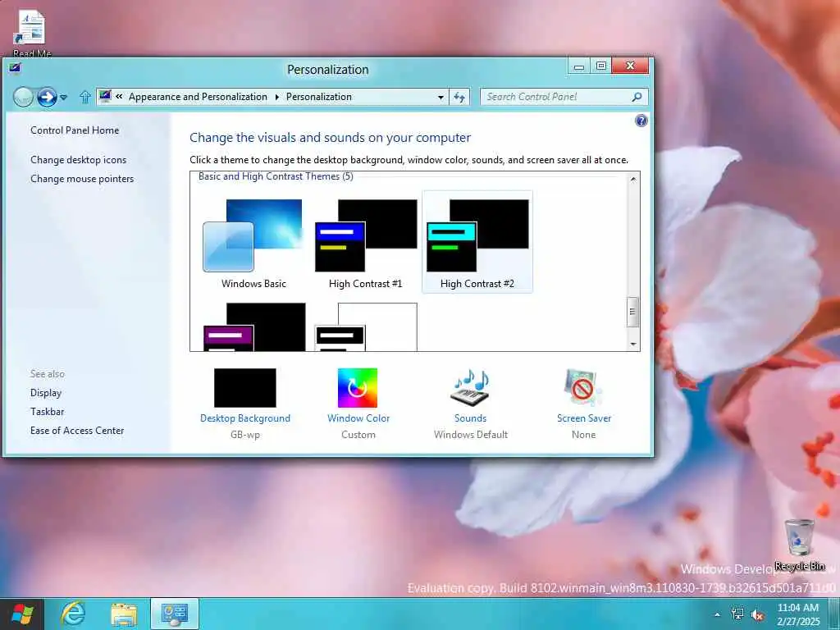Apply the High Contrast #1 theme
The image size is (840, 630).
(x=365, y=244)
